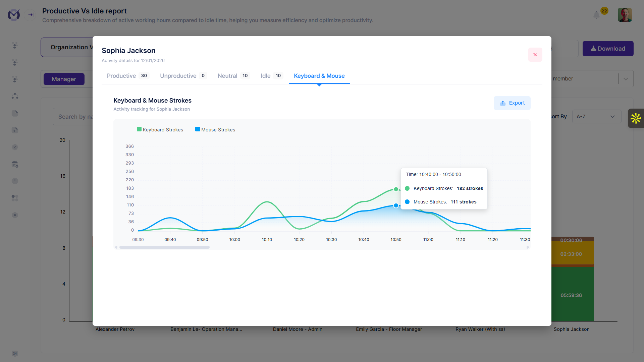
Task: Click the Mouse Strokes data point at 10:50
Action: tap(396, 205)
